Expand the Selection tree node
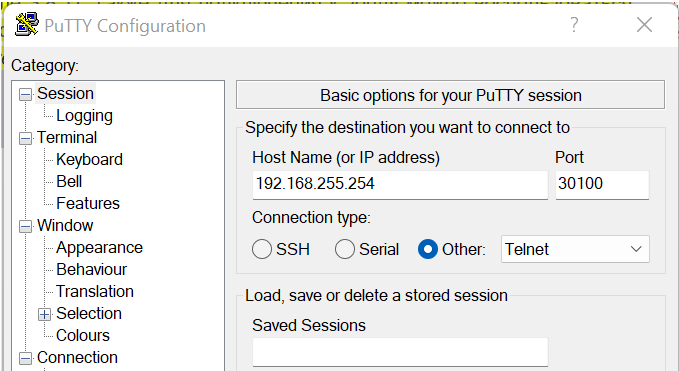Viewport: 679px width, 371px height. coord(45,314)
